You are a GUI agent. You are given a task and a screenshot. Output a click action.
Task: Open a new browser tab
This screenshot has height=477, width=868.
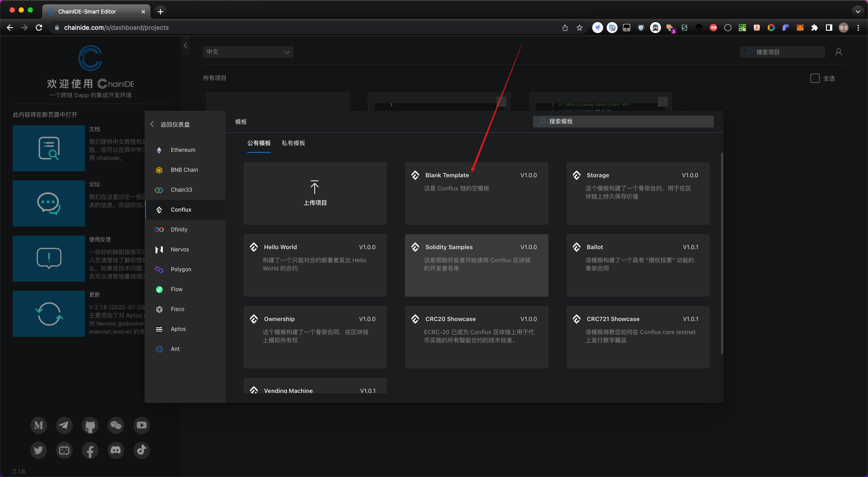click(160, 11)
